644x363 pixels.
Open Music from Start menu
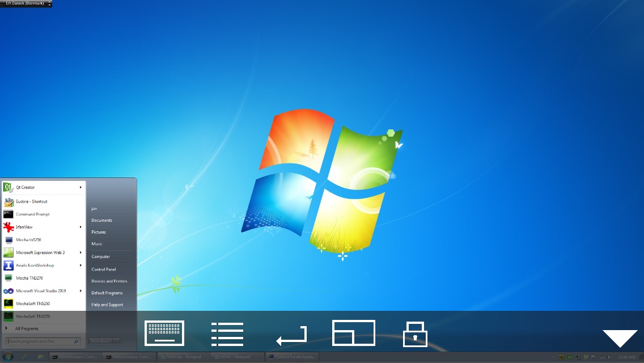(97, 244)
